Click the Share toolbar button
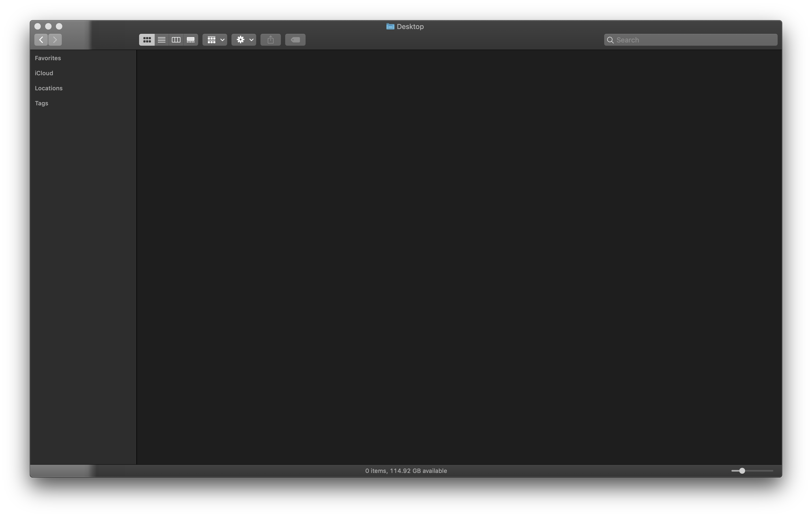 pyautogui.click(x=270, y=40)
